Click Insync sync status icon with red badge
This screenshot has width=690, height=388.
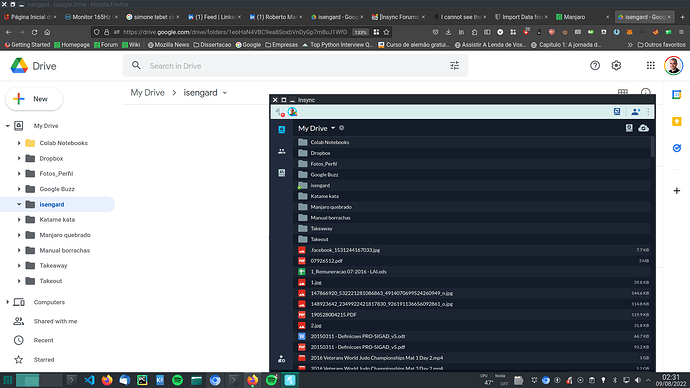[280, 112]
